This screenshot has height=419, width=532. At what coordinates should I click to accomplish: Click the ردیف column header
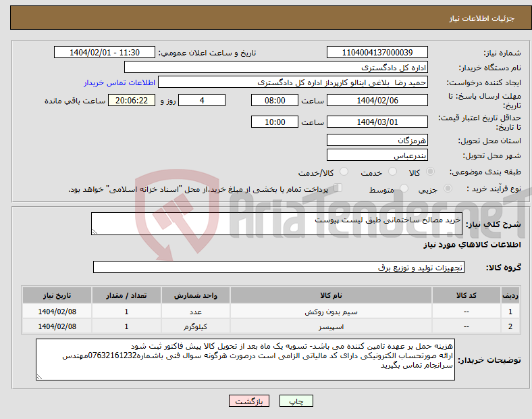pyautogui.click(x=510, y=295)
